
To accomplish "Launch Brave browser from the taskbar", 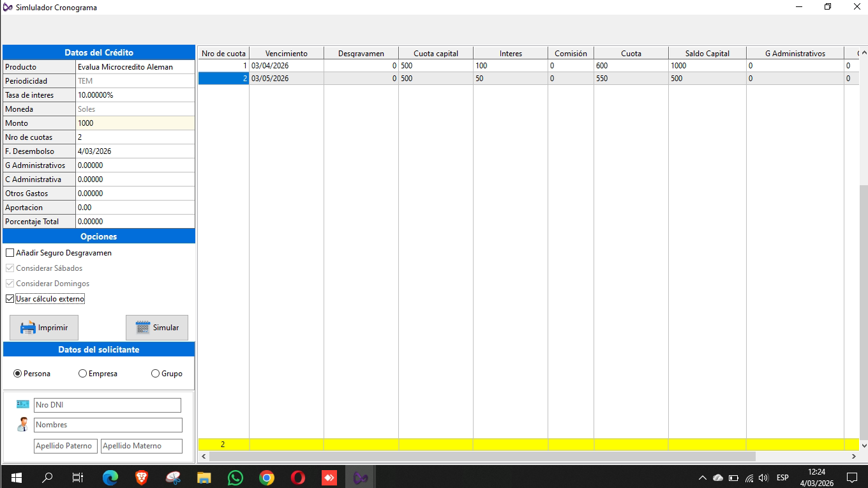I will click(142, 477).
